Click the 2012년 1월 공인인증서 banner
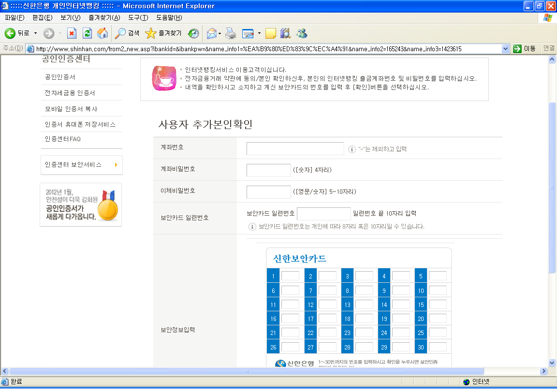This screenshot has height=392, width=557. 81,205
